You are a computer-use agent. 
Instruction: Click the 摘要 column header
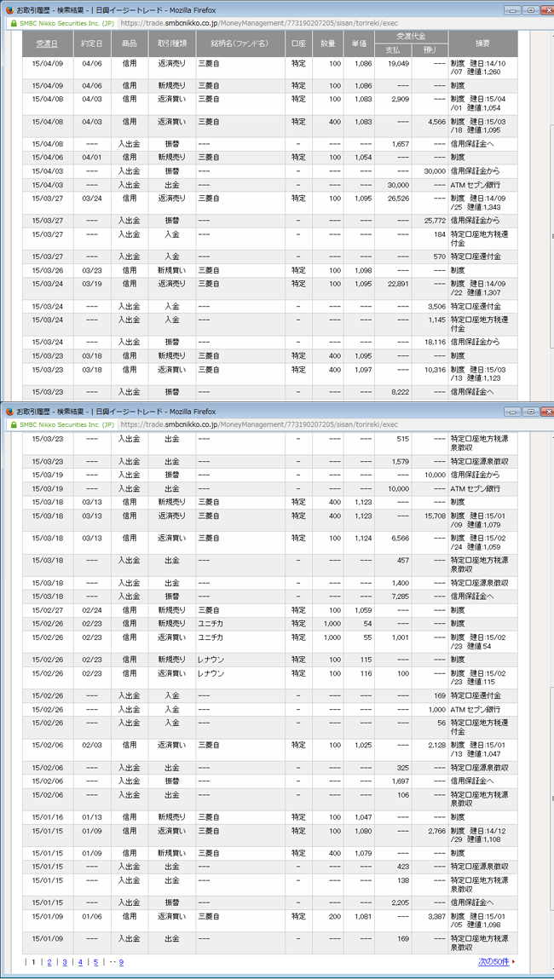pyautogui.click(x=482, y=43)
